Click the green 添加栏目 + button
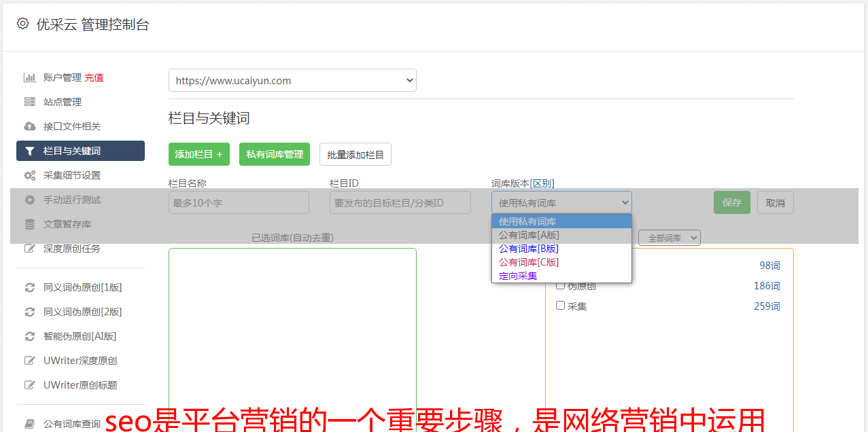The height and width of the screenshot is (432, 868). coord(199,154)
